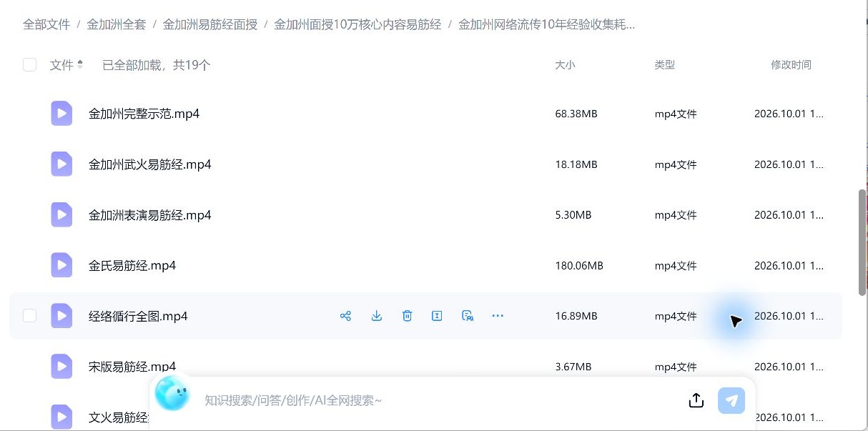Navigate to 金加洲全套 breadcrumb folder
The image size is (868, 431).
click(x=117, y=24)
